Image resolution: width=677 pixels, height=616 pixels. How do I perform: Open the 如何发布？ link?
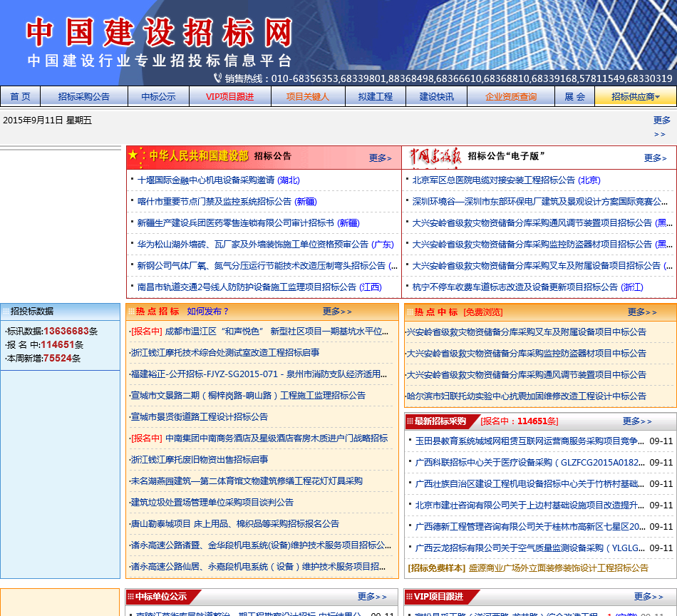tap(207, 312)
